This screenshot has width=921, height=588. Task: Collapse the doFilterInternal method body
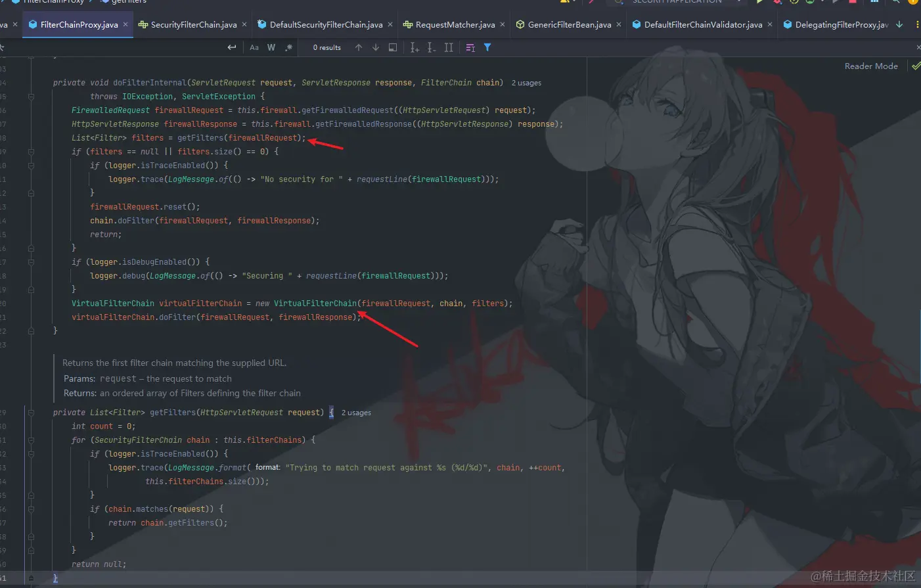[x=31, y=97]
